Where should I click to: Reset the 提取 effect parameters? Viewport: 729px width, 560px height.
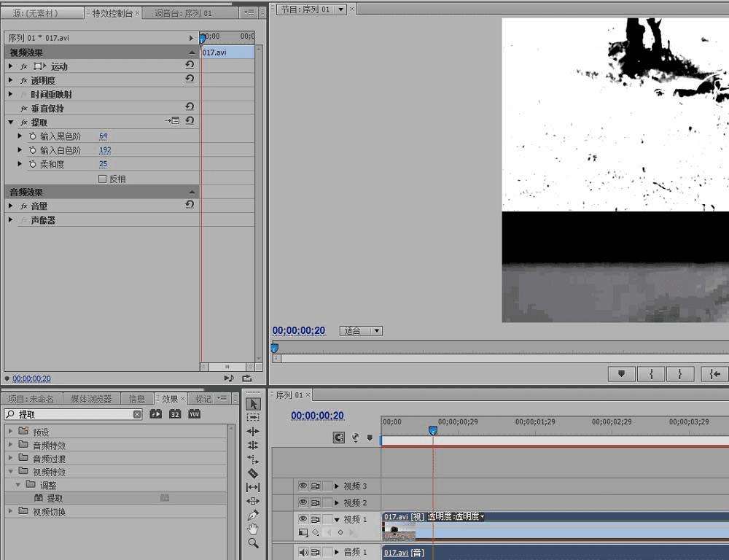[190, 121]
